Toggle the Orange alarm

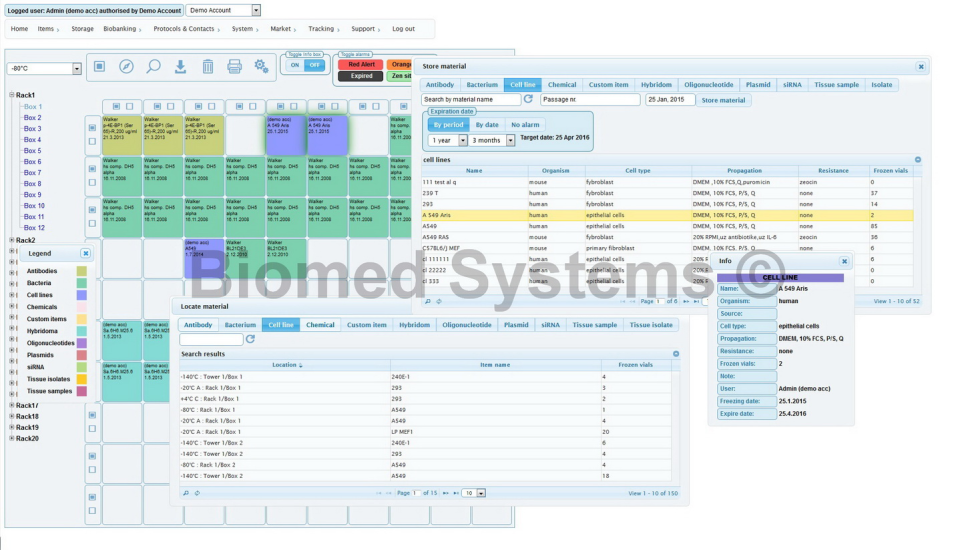400,64
